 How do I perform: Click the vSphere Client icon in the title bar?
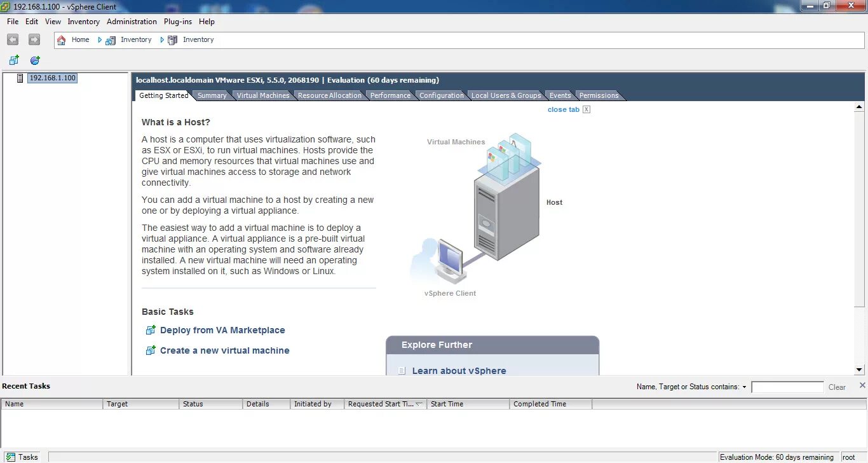[x=6, y=6]
